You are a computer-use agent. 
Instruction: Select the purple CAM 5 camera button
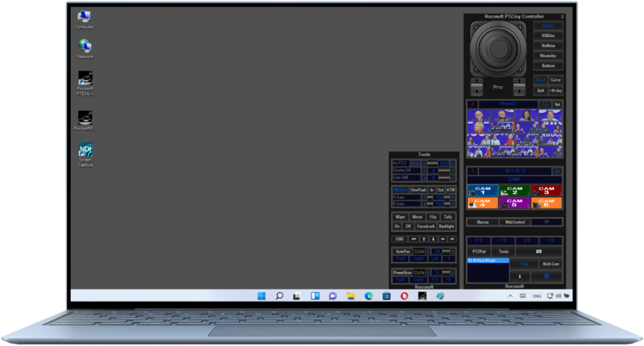coord(514,204)
